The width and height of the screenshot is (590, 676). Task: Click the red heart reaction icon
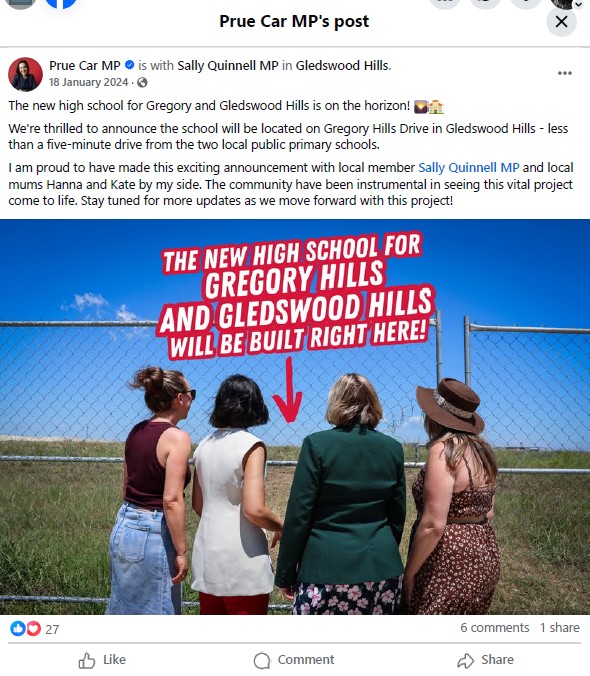tap(33, 629)
